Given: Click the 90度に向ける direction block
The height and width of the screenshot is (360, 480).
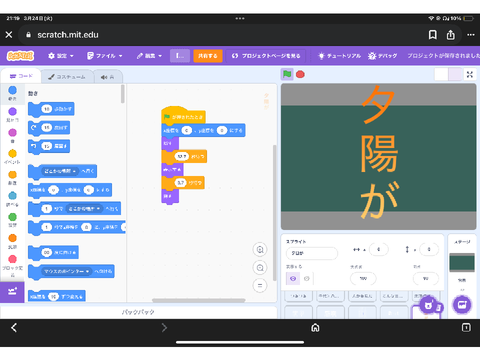Looking at the screenshot, I should tap(53, 252).
